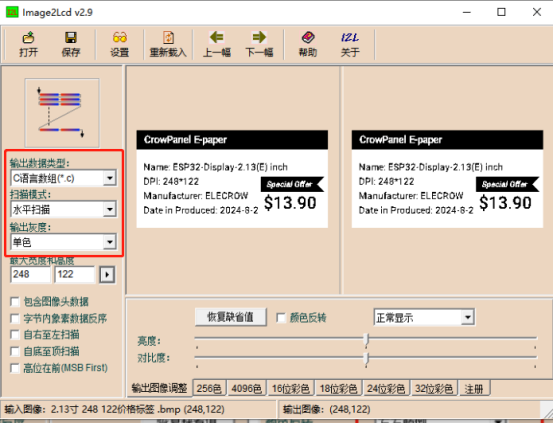The width and height of the screenshot is (554, 423).
Task: Go to previous image 上一幅 arrow
Action: point(217,44)
